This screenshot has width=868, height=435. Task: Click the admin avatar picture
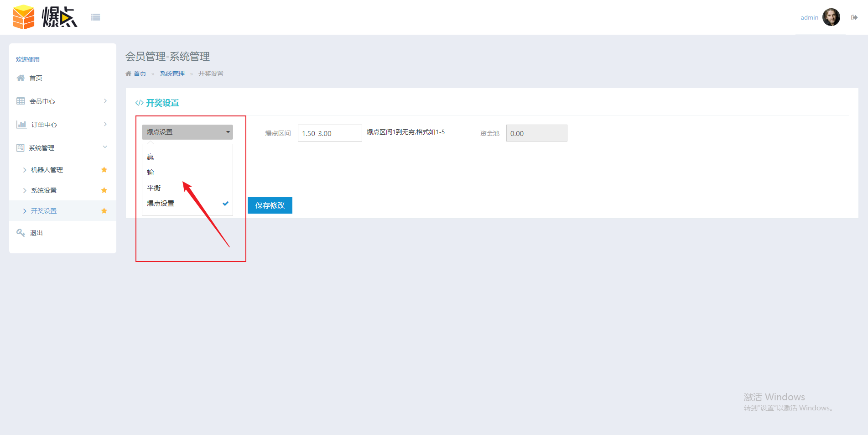(x=831, y=17)
